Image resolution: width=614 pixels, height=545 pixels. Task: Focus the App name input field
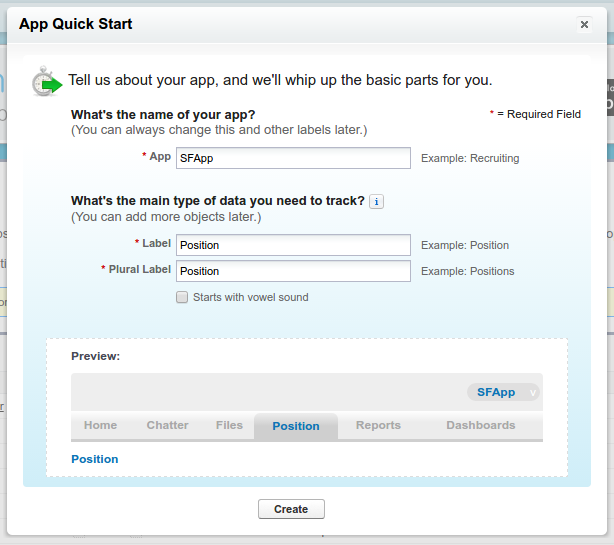pyautogui.click(x=293, y=158)
